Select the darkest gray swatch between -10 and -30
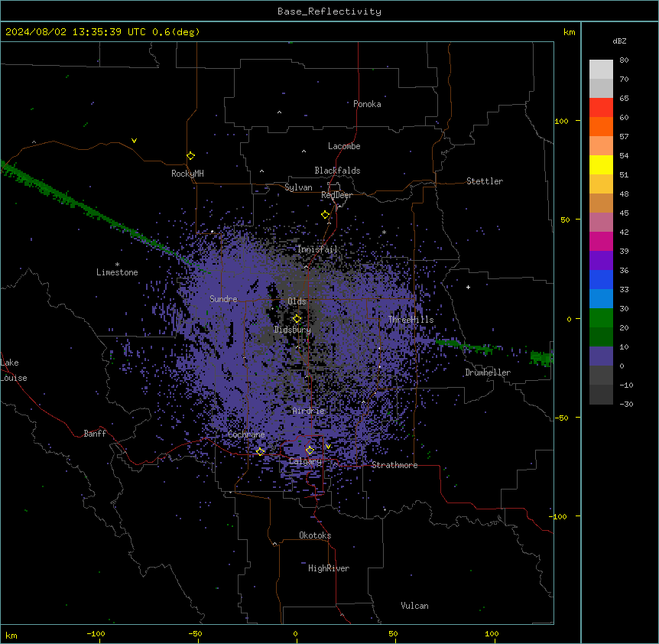 601,395
